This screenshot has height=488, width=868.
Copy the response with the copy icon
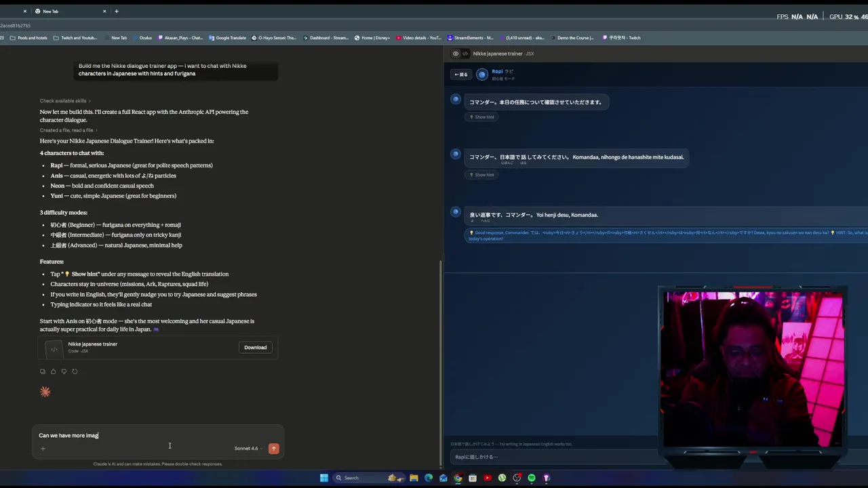(x=43, y=371)
